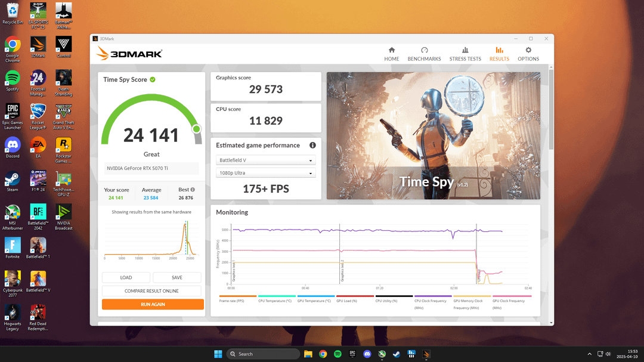
Task: Open the Recycle Bin desktop icon
Action: click(x=13, y=14)
